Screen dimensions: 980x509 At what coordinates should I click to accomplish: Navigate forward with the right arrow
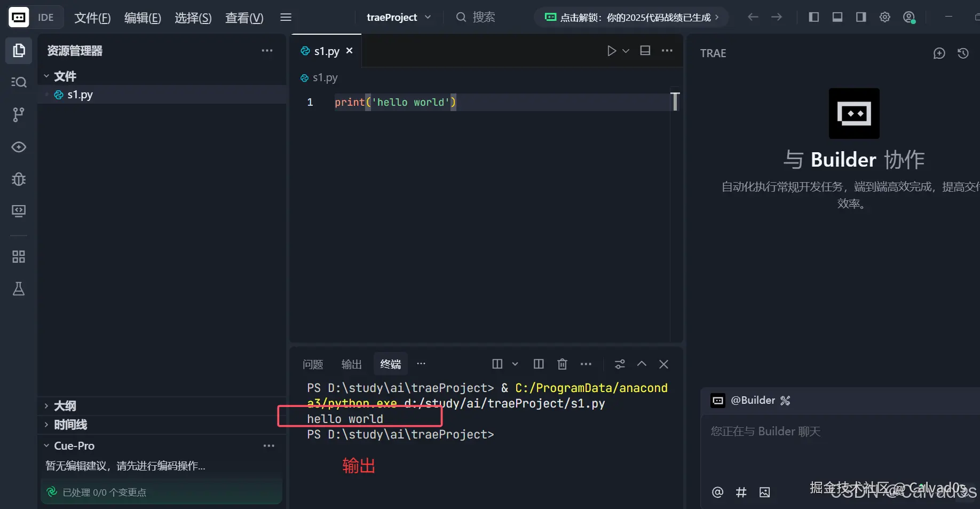click(777, 17)
